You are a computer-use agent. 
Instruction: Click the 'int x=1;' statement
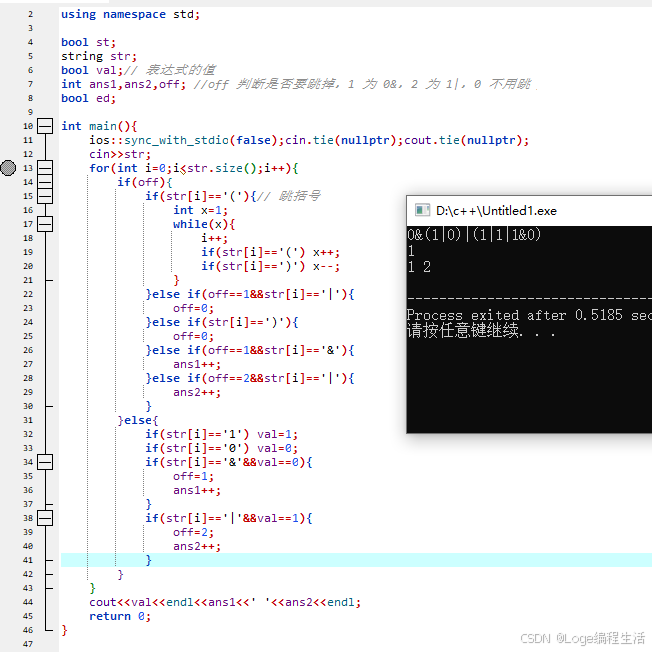pos(200,210)
